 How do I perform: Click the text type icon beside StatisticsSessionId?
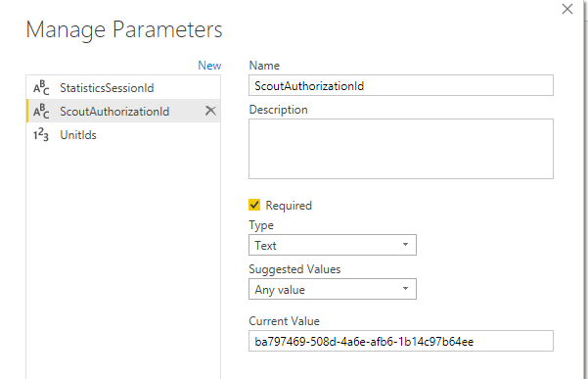coord(41,88)
